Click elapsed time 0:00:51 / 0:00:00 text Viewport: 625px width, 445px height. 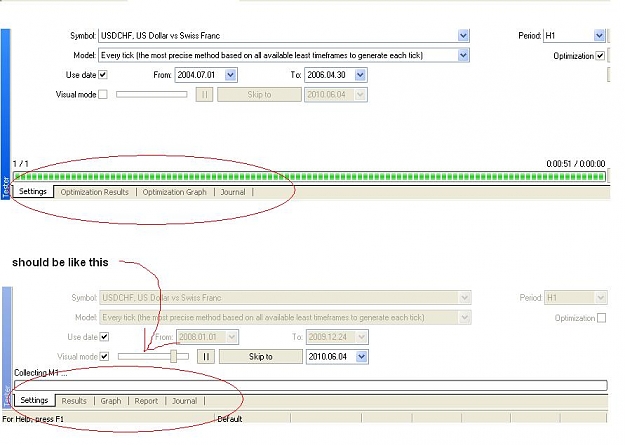tap(576, 164)
